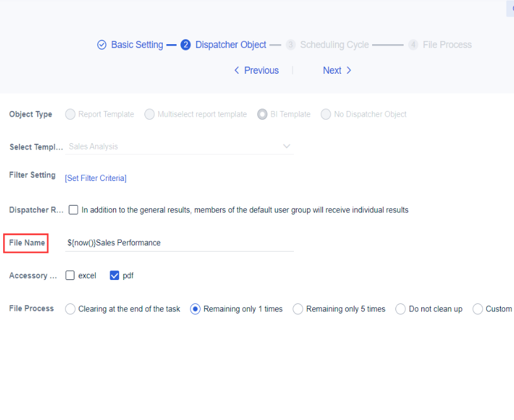Click the blue checkmark inside the pdf checkbox
Screen dimensions: 514x420
(x=114, y=276)
